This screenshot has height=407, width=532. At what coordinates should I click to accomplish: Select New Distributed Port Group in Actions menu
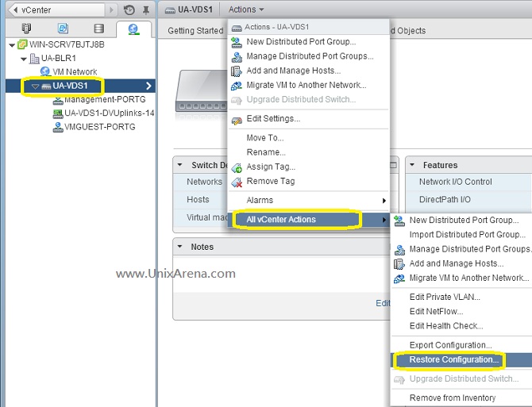click(309, 42)
